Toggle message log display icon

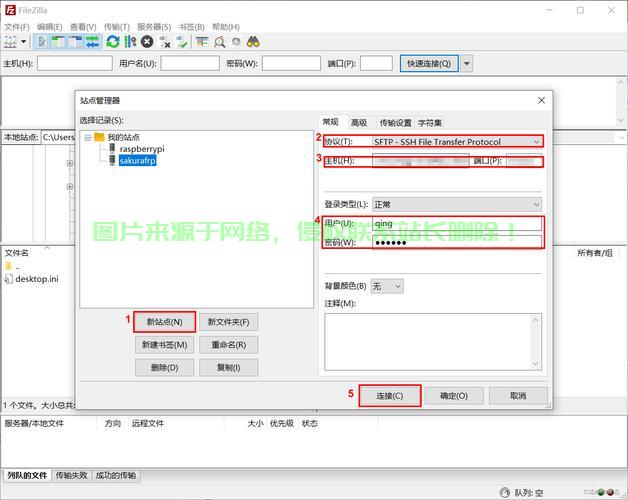42,42
